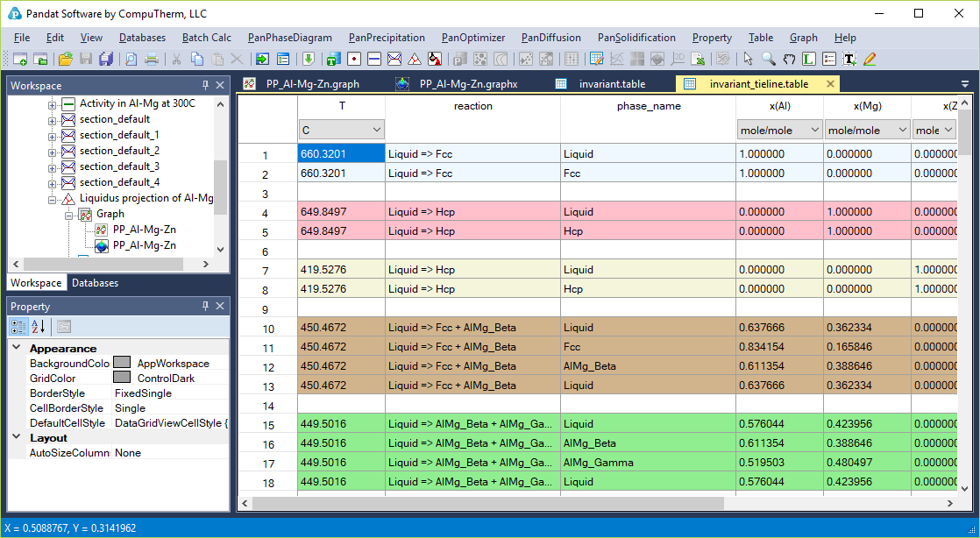Toggle pin on the Workspace panel
Image resolution: width=980 pixels, height=538 pixels.
pos(206,85)
